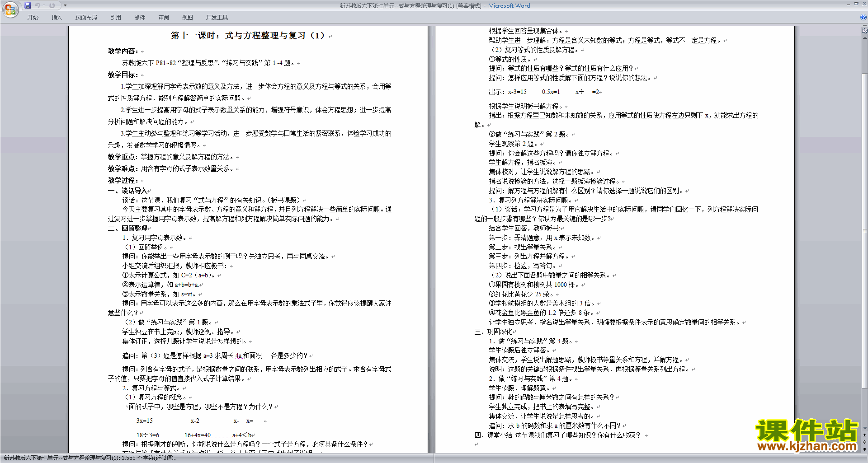
Task: Open the round Office button menu
Action: pos(10,9)
